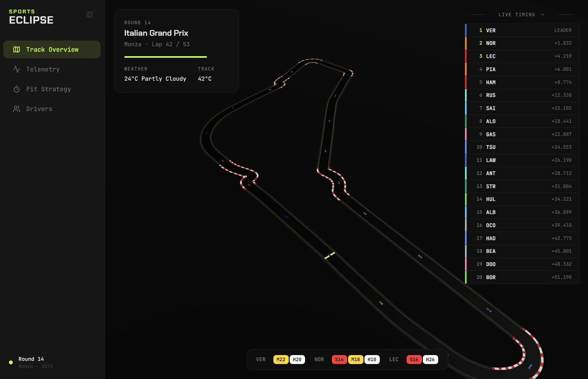Select RUS row in timing
Image resolution: width=588 pixels, height=379 pixels.
522,95
